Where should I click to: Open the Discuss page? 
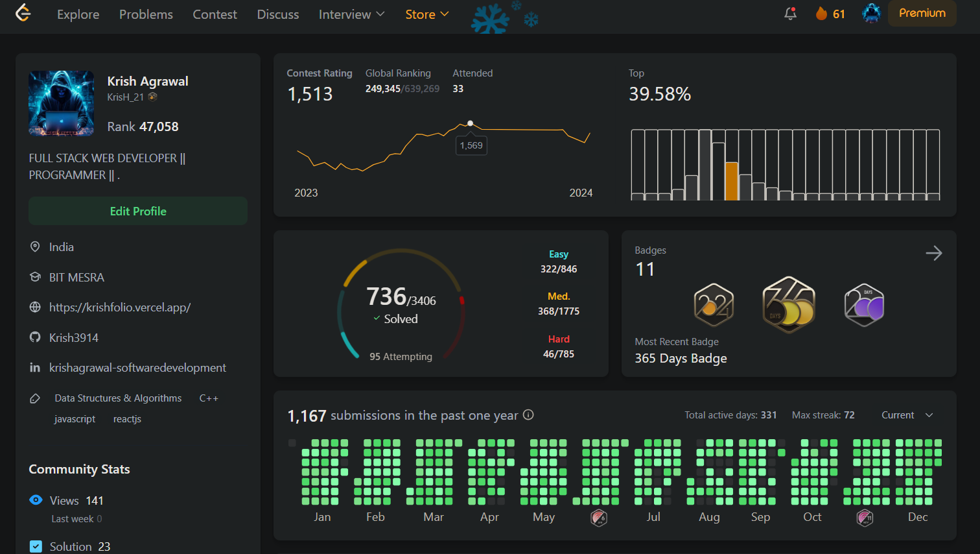[x=278, y=14]
